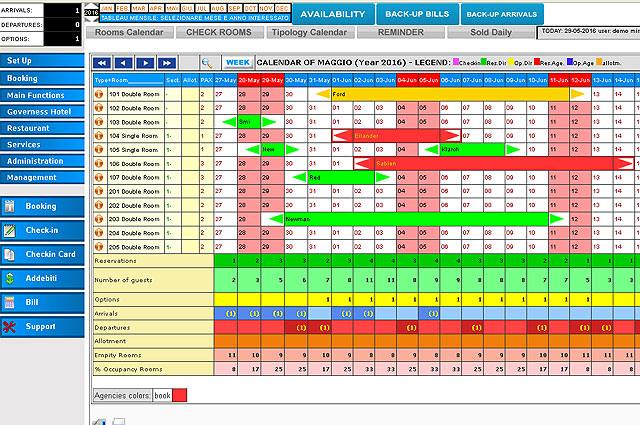Open BACK-UP ARRIVALS
The height and width of the screenshot is (425, 640).
pos(502,14)
